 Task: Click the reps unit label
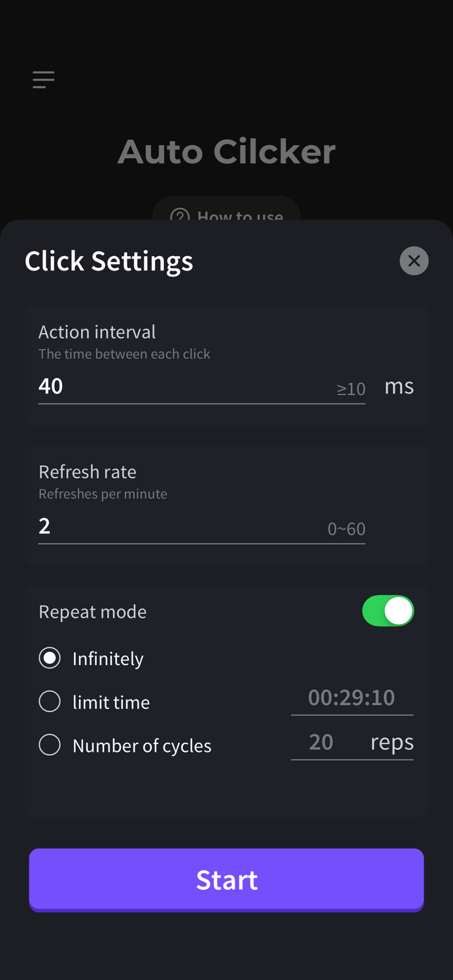(392, 742)
